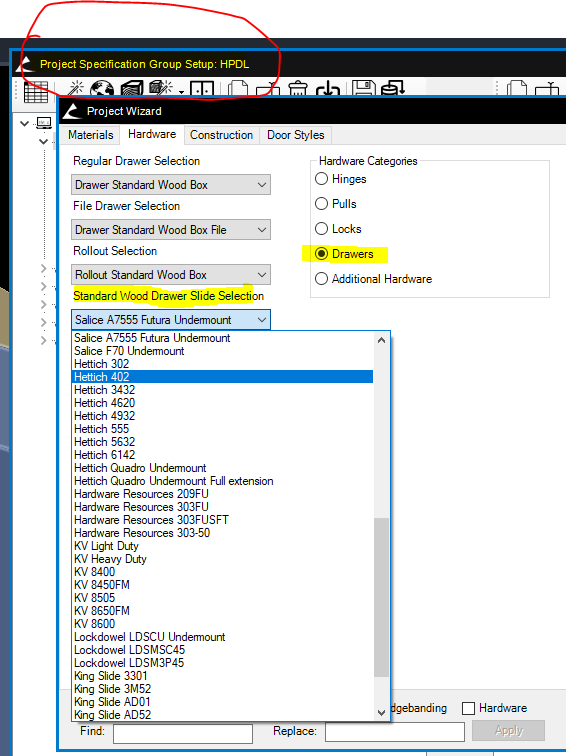
Task: Switch to the Construction tab
Action: pyautogui.click(x=221, y=135)
